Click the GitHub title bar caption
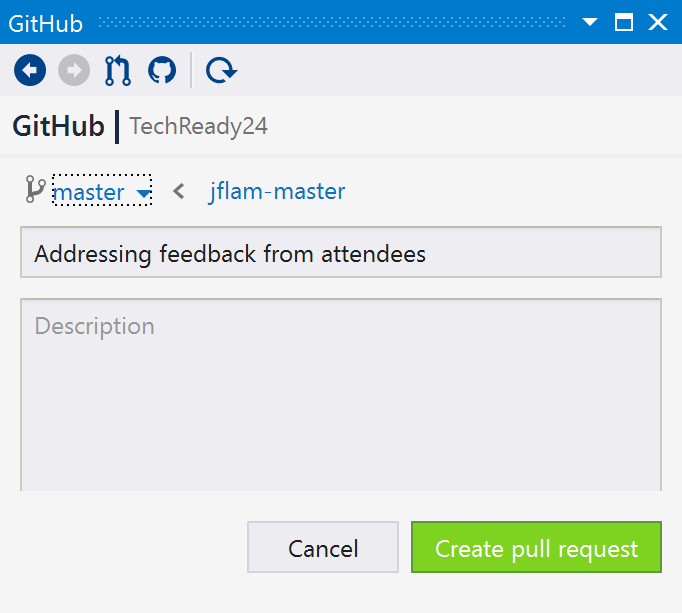 [x=45, y=23]
